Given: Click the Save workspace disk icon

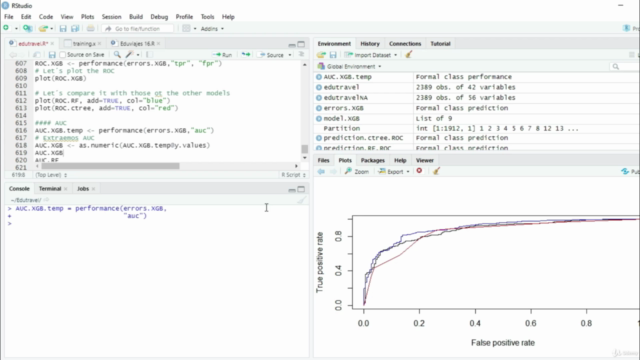Looking at the screenshot, I should [333, 55].
